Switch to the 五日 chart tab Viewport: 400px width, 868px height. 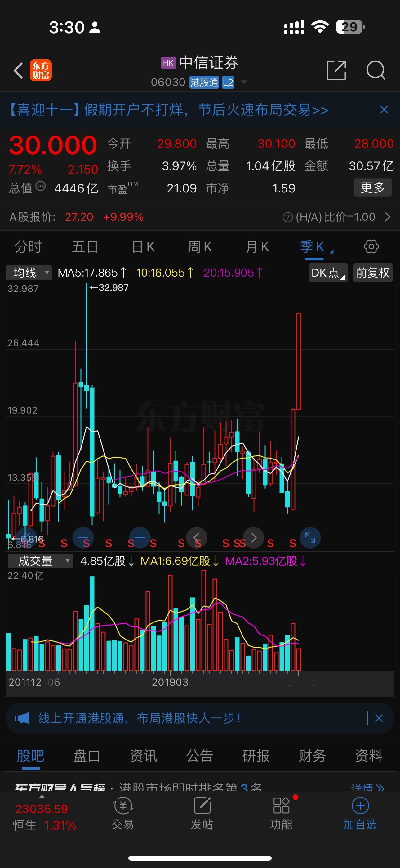(x=85, y=247)
